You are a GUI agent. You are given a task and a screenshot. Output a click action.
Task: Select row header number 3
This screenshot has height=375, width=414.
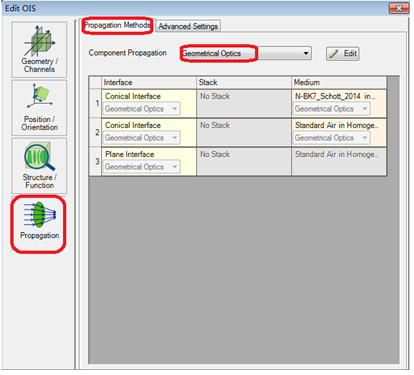tap(96, 161)
